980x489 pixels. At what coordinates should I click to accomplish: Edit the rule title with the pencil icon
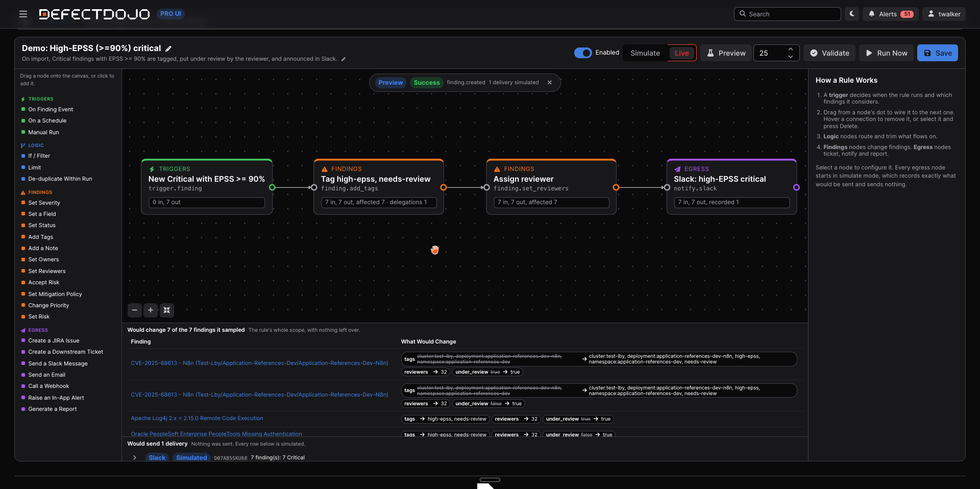click(168, 48)
